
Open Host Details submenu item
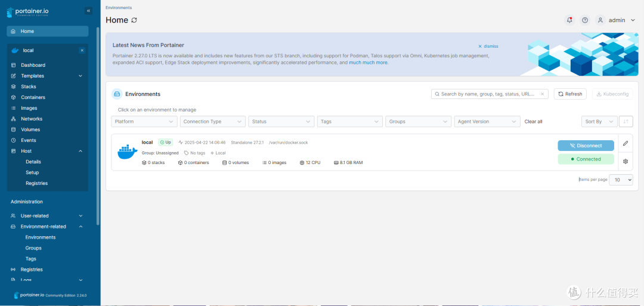33,162
